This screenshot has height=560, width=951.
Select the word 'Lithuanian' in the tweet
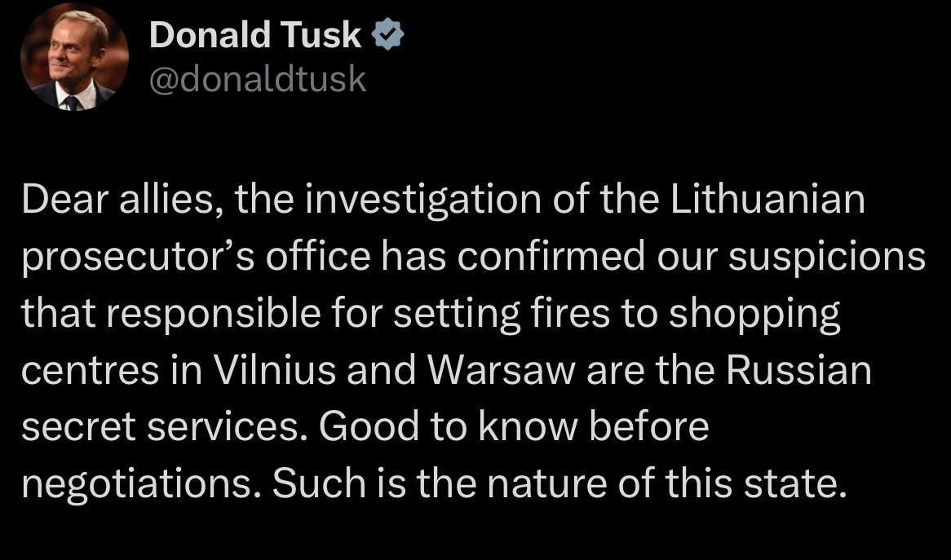[x=767, y=200]
